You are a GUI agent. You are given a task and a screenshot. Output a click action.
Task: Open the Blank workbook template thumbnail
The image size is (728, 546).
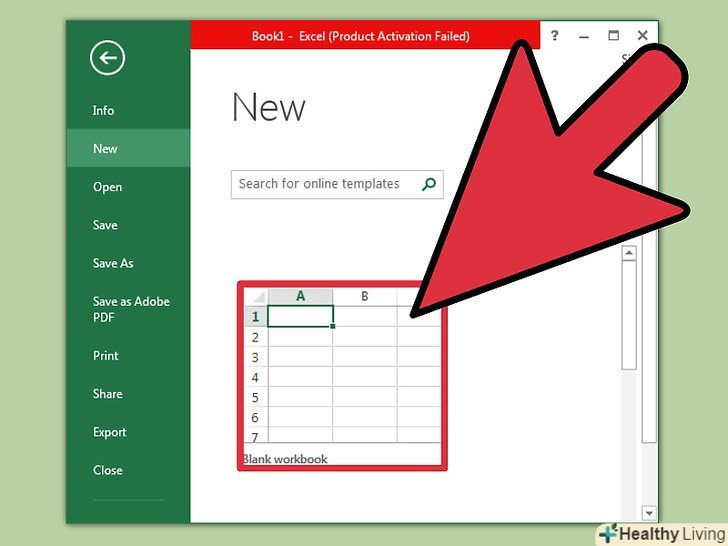coord(342,376)
